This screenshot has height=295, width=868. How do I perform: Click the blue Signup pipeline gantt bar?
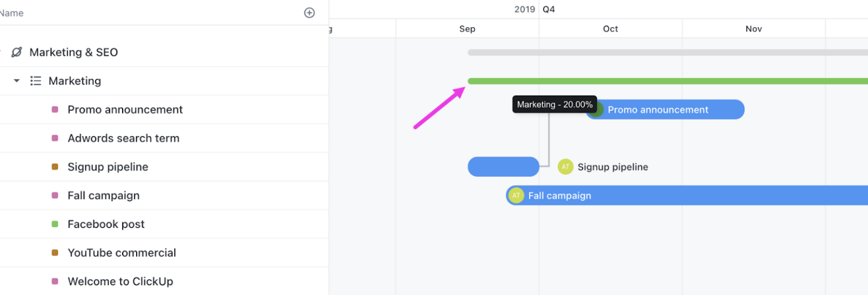[504, 167]
